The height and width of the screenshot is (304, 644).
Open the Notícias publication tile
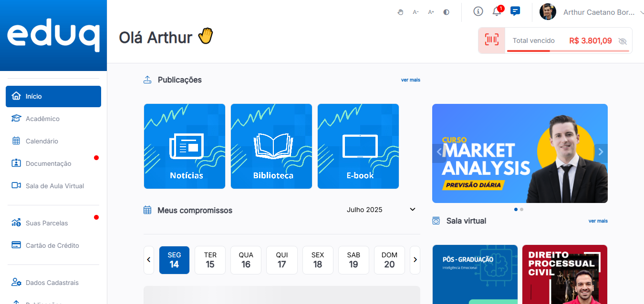(185, 146)
